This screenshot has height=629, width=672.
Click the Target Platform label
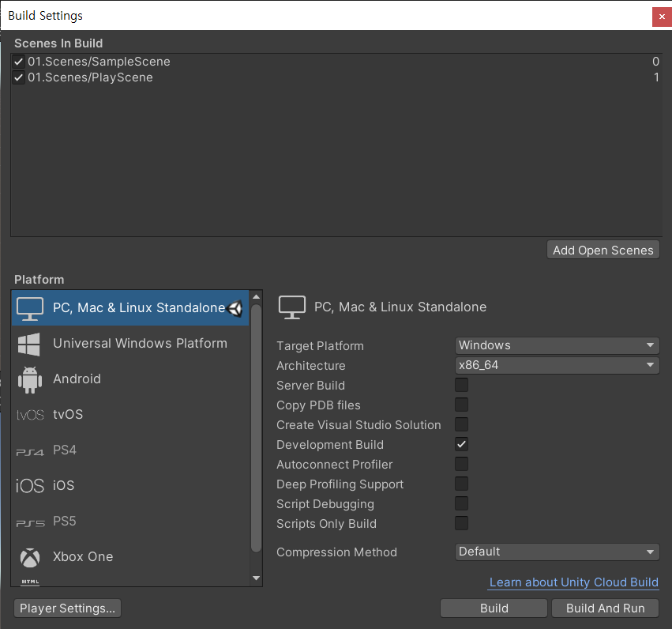(320, 346)
